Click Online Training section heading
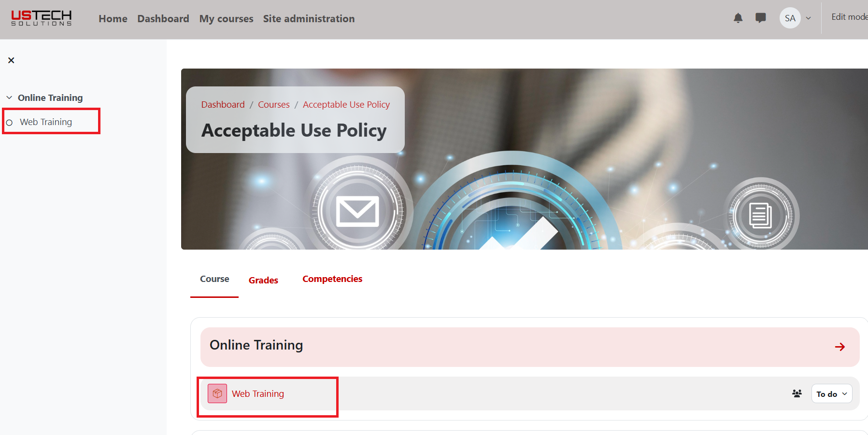The image size is (868, 435). [x=256, y=345]
